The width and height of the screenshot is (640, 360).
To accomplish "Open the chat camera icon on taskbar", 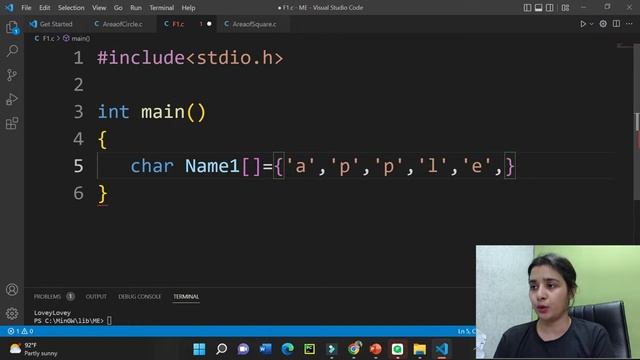I will pyautogui.click(x=243, y=349).
